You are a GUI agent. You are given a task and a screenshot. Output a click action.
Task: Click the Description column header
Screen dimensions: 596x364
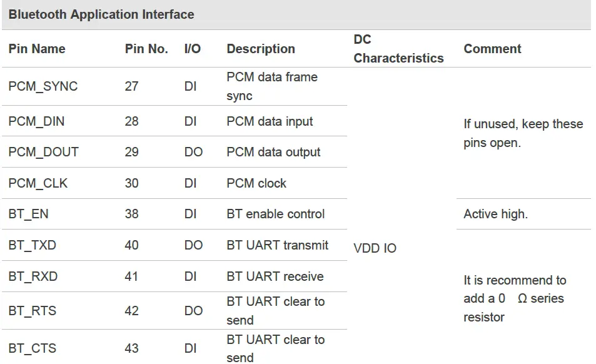coord(261,49)
